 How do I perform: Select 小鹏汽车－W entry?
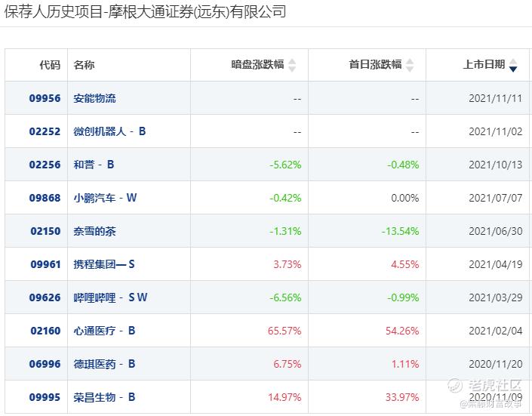point(106,198)
